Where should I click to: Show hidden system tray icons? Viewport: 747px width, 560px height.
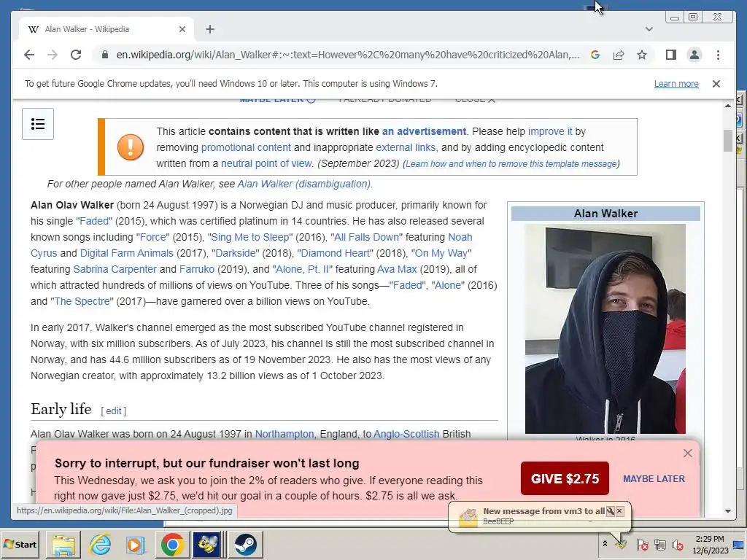pyautogui.click(x=605, y=543)
